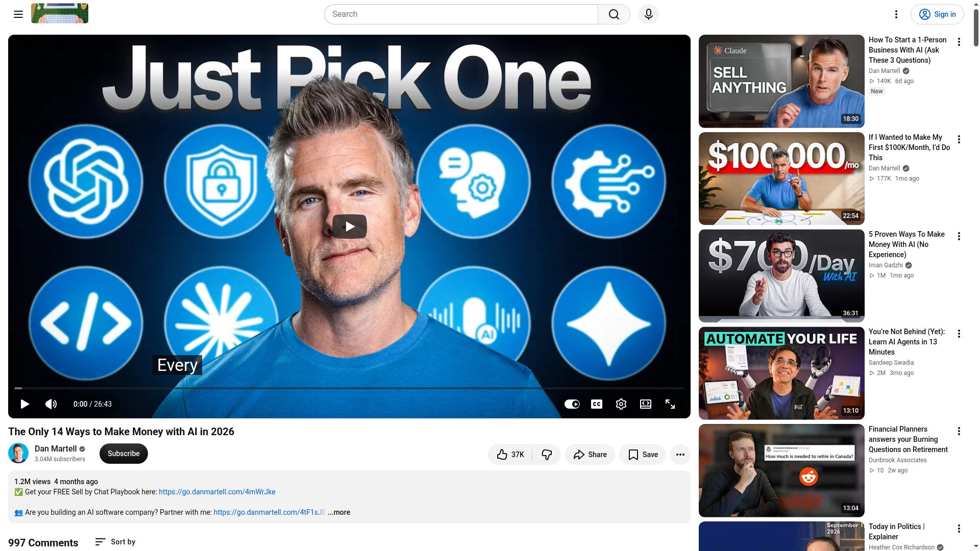Open the go.danmartell.com/4tF1sJE link
The height and width of the screenshot is (551, 980).
(x=269, y=512)
